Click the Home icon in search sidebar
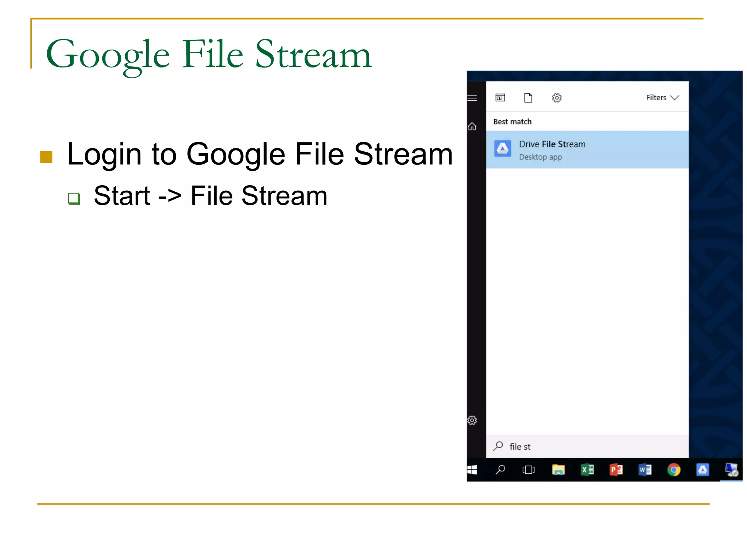 click(x=472, y=127)
